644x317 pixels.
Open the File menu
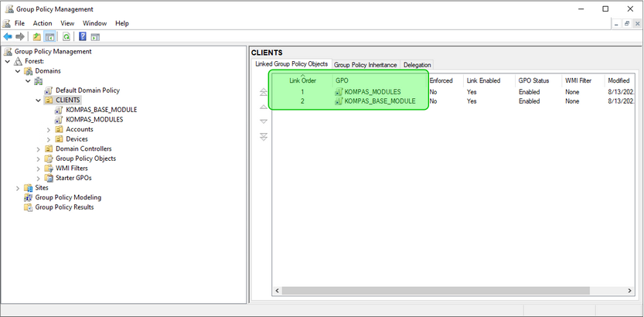click(20, 23)
